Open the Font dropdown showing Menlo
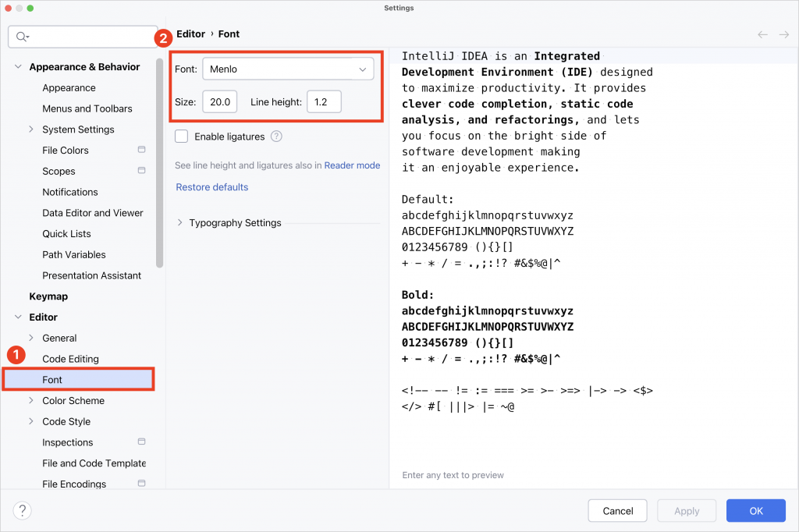This screenshot has width=799, height=532. pos(288,69)
